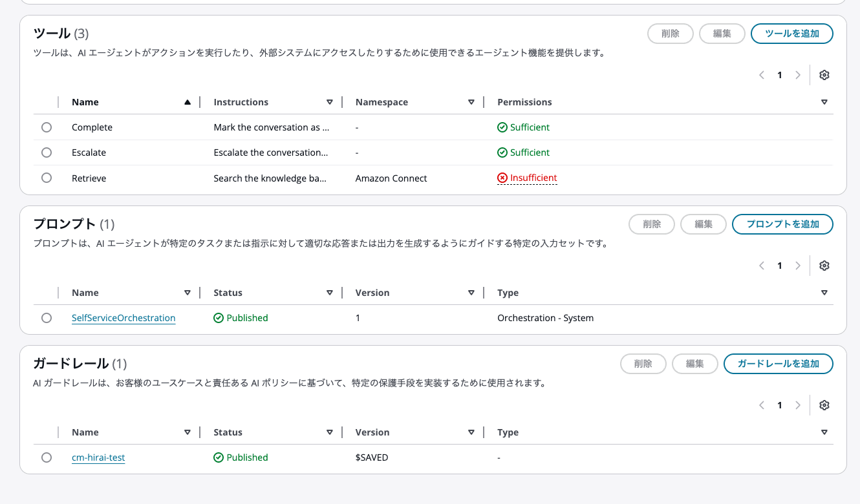The width and height of the screenshot is (860, 504).
Task: Click the Published check icon for cm-hirai-test
Action: [x=219, y=457]
